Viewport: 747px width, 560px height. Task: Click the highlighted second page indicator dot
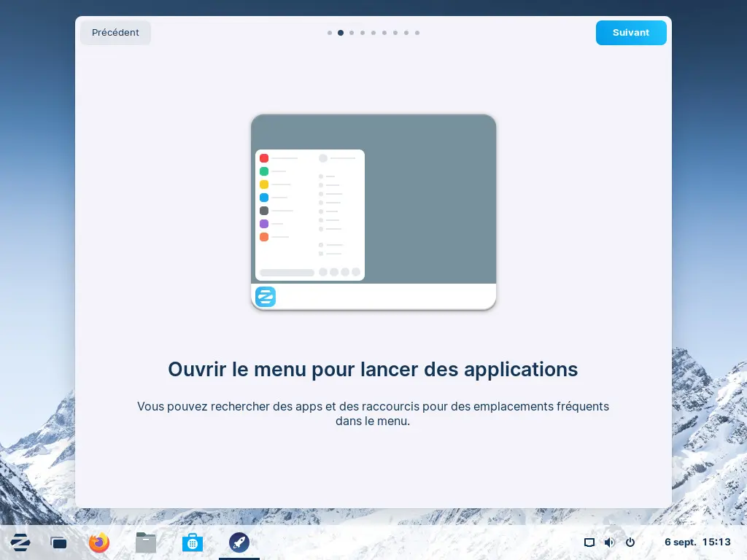[x=341, y=33]
